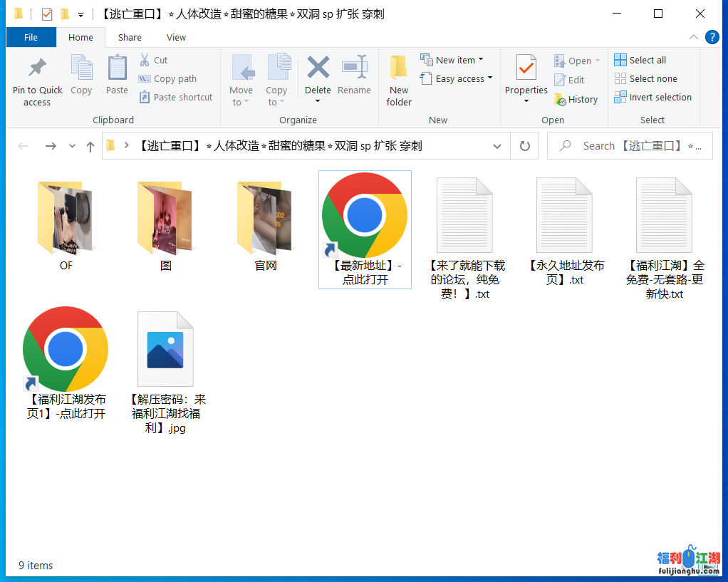
Task: Click the Properties checkmark in the Quick Access Toolbar
Action: (x=47, y=14)
